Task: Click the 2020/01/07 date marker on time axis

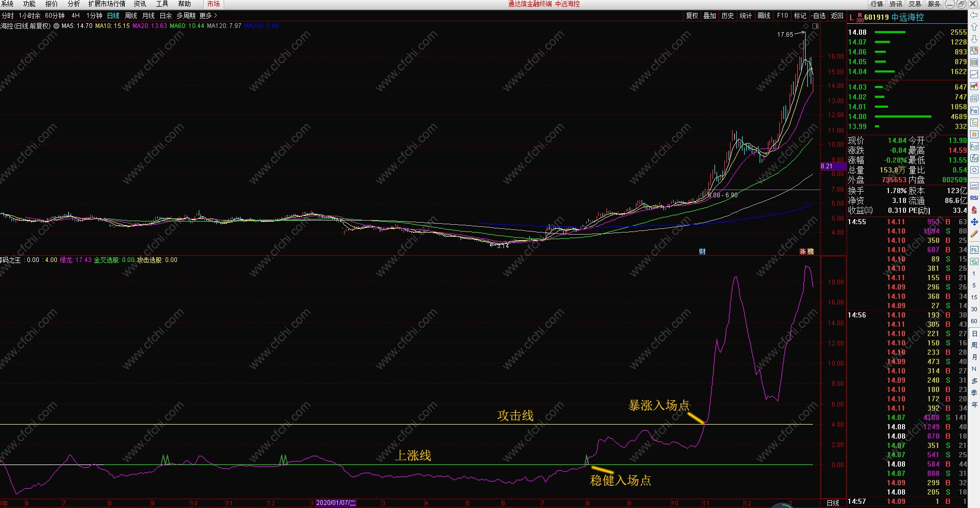Action: (x=336, y=503)
